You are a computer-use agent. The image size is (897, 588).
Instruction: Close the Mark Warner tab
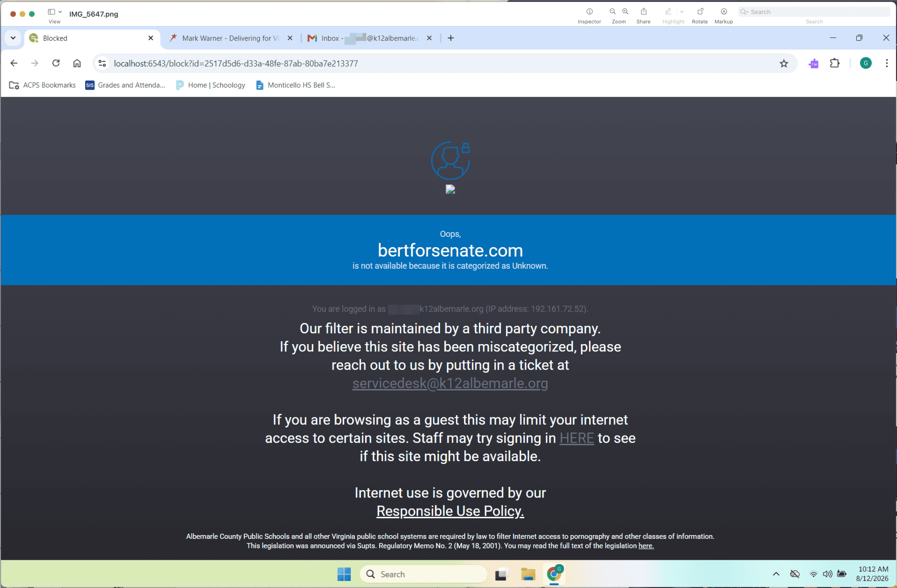coord(290,38)
